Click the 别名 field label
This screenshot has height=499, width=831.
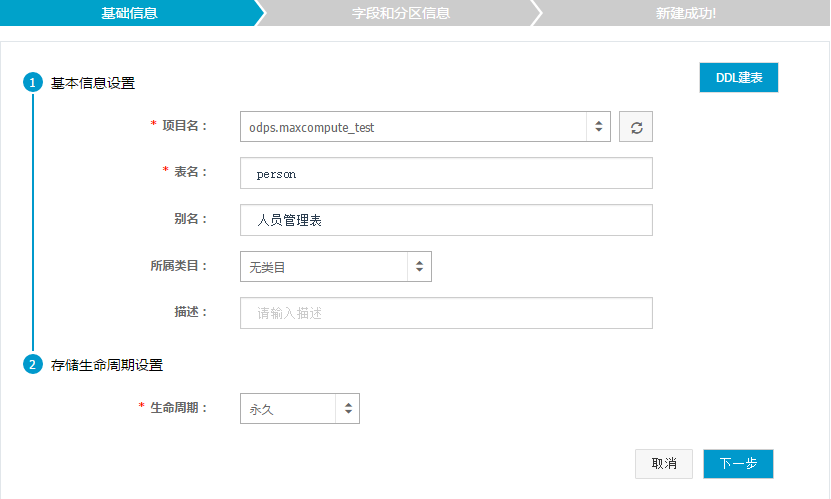click(190, 219)
